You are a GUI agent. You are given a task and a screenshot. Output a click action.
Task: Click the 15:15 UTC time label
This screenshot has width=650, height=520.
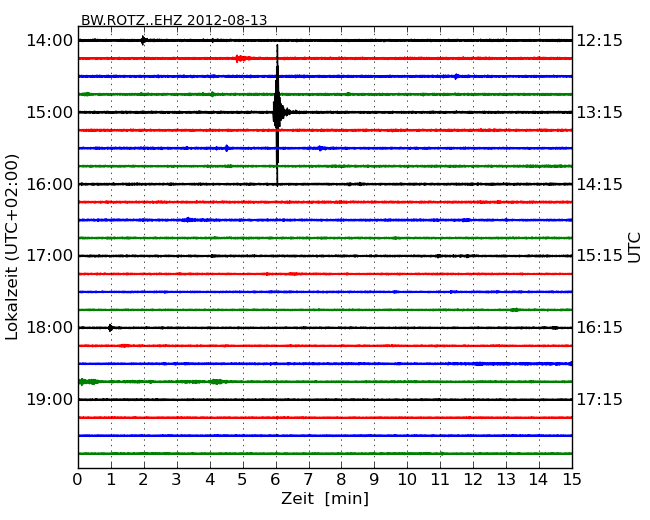(x=600, y=256)
